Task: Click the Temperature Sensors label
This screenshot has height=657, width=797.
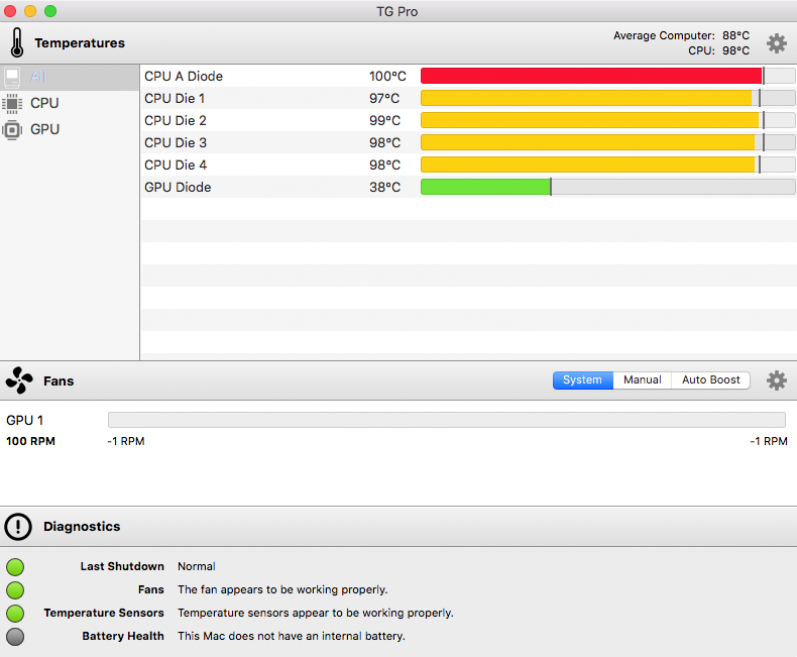Action: click(x=104, y=613)
